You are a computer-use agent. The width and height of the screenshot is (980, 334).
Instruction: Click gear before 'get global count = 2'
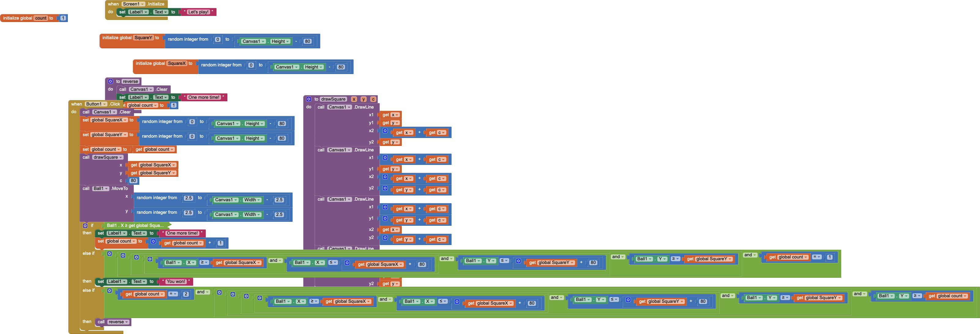[x=110, y=291]
